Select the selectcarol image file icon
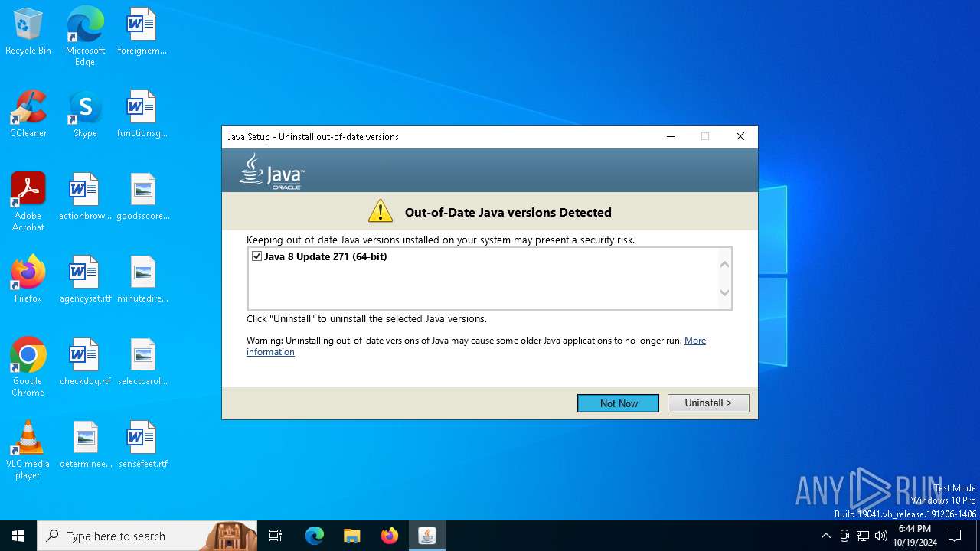 point(143,363)
